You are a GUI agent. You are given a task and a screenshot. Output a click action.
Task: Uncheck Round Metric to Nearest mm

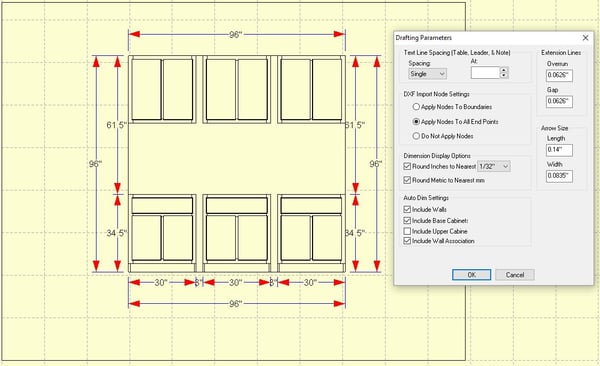407,180
